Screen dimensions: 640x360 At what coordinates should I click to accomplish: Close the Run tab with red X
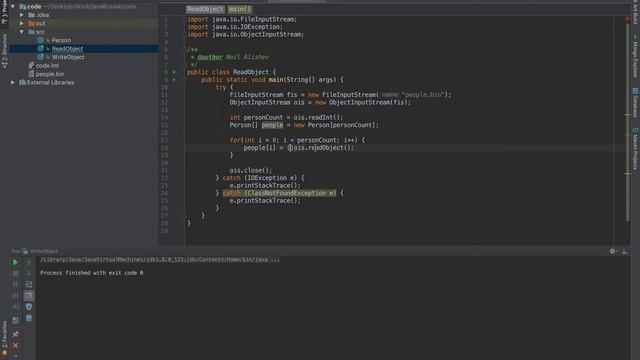[x=15, y=346]
